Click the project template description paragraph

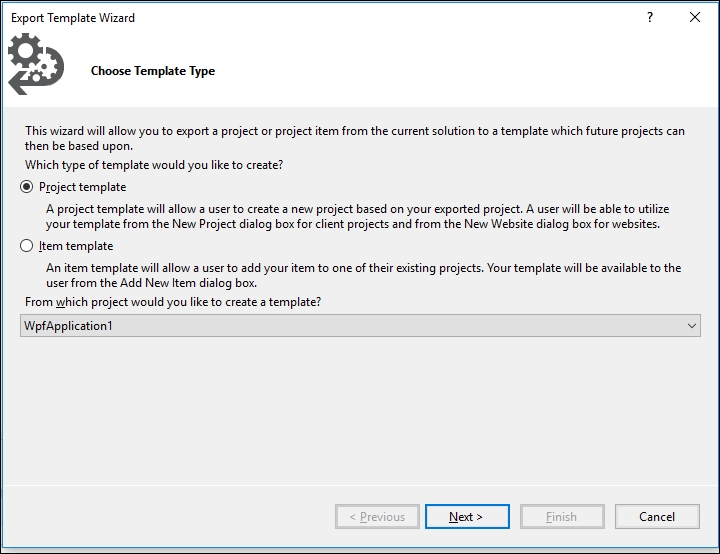(358, 216)
